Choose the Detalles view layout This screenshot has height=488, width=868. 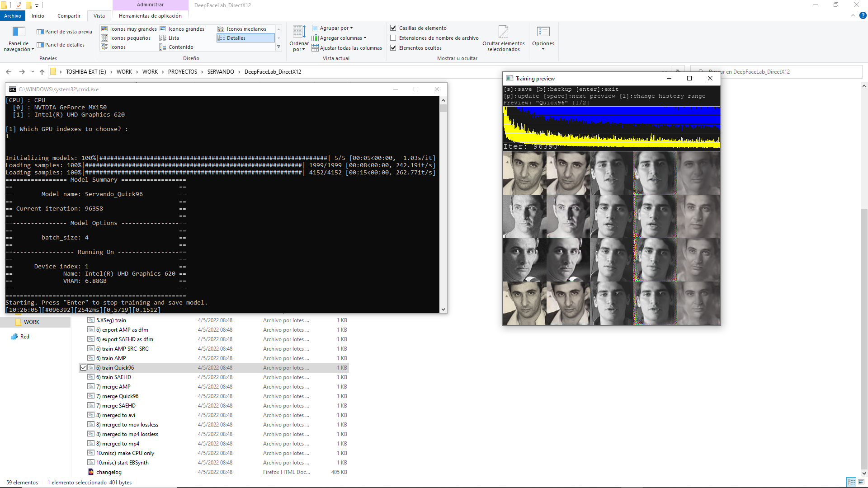pyautogui.click(x=236, y=38)
